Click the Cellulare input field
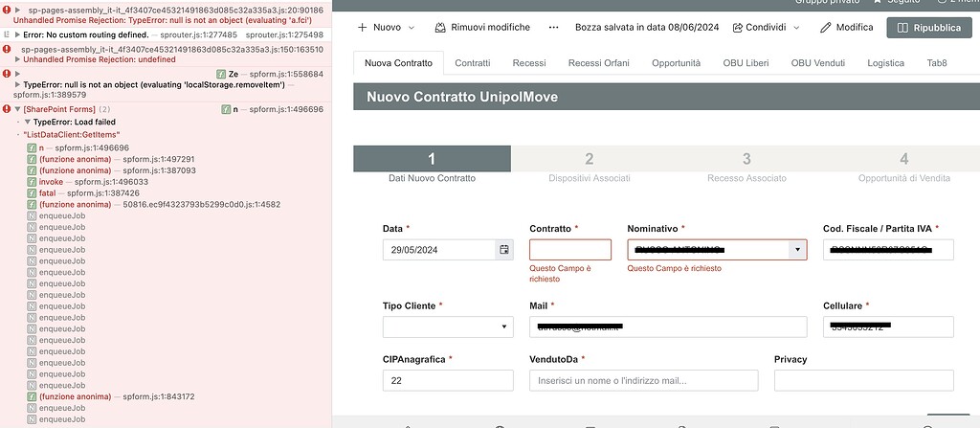 pyautogui.click(x=889, y=327)
